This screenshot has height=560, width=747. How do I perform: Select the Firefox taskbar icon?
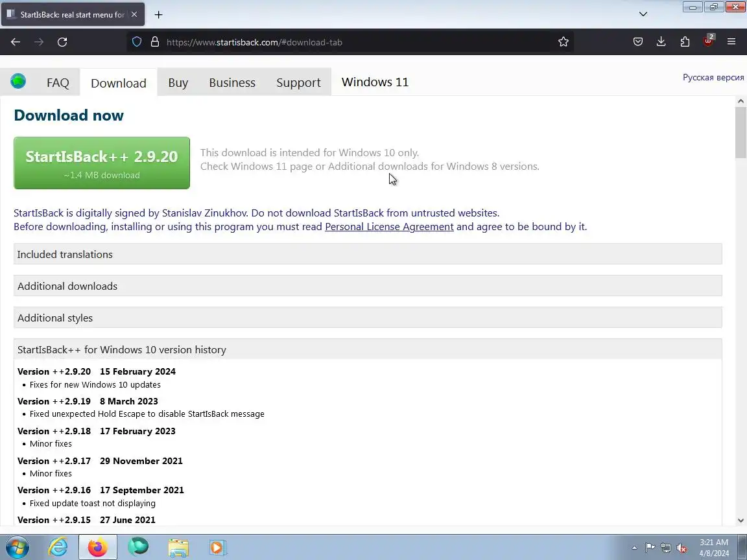tap(98, 547)
